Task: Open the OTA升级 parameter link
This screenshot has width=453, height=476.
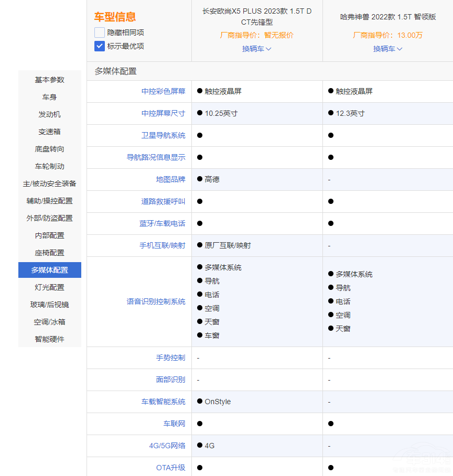Action: pyautogui.click(x=170, y=468)
